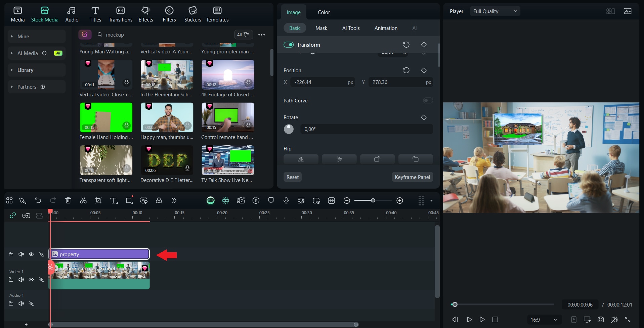Switch to the Animation sub-tab
644x328 pixels.
click(x=386, y=28)
